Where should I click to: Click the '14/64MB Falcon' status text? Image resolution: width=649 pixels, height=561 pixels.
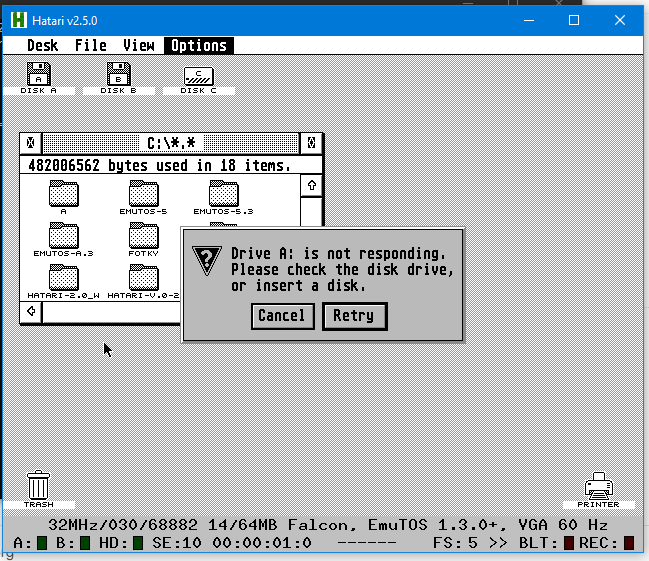click(x=282, y=525)
